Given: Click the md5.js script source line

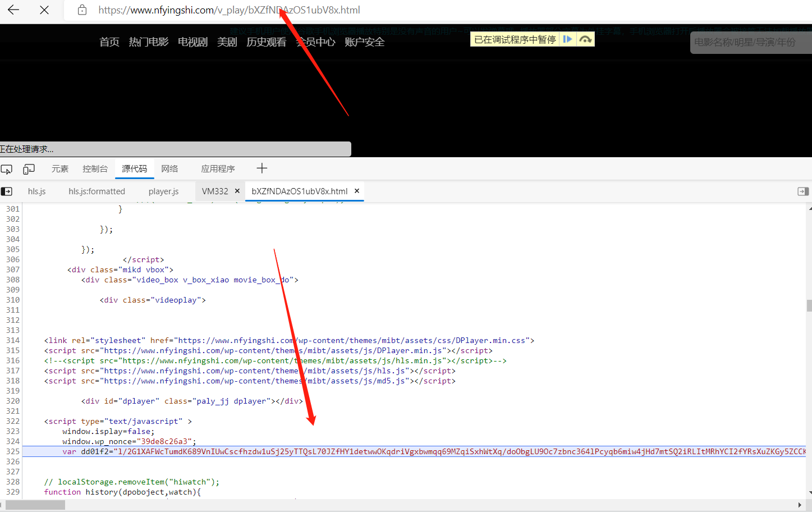Looking at the screenshot, I should (x=250, y=381).
